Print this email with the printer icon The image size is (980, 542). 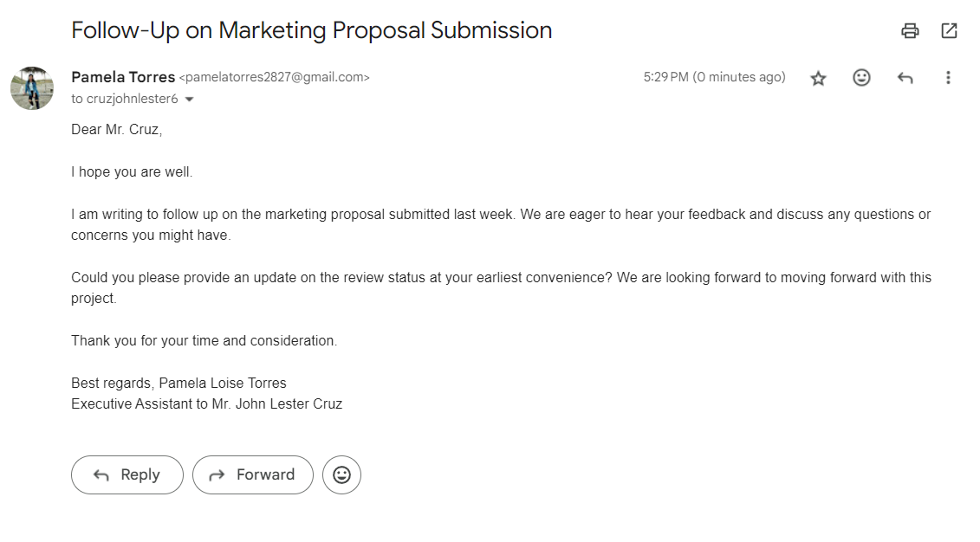point(910,31)
